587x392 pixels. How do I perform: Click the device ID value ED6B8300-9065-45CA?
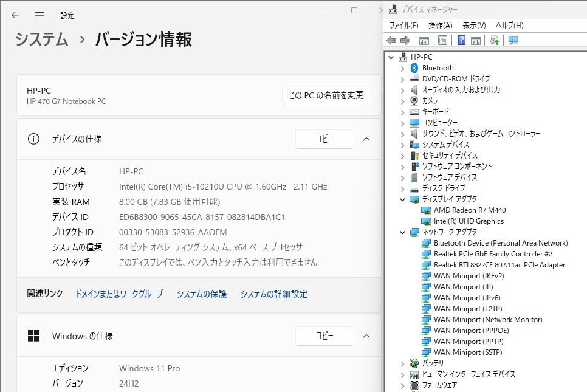click(202, 217)
